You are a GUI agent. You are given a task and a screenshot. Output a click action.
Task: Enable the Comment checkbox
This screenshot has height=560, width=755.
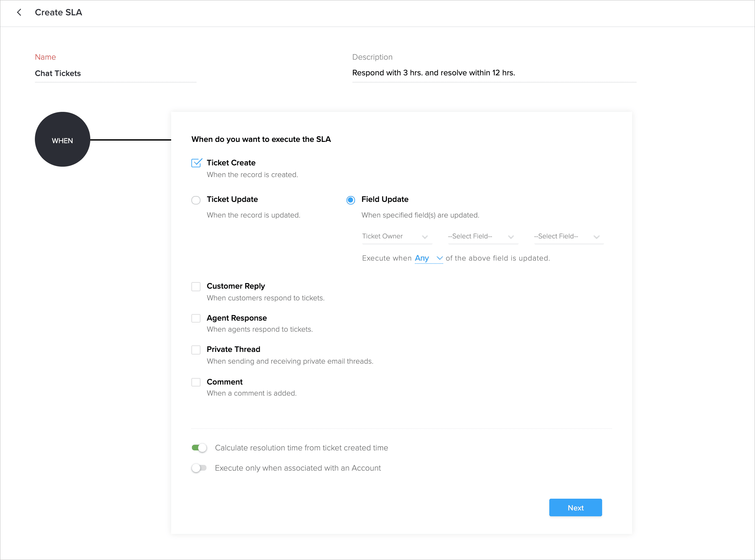tap(196, 382)
